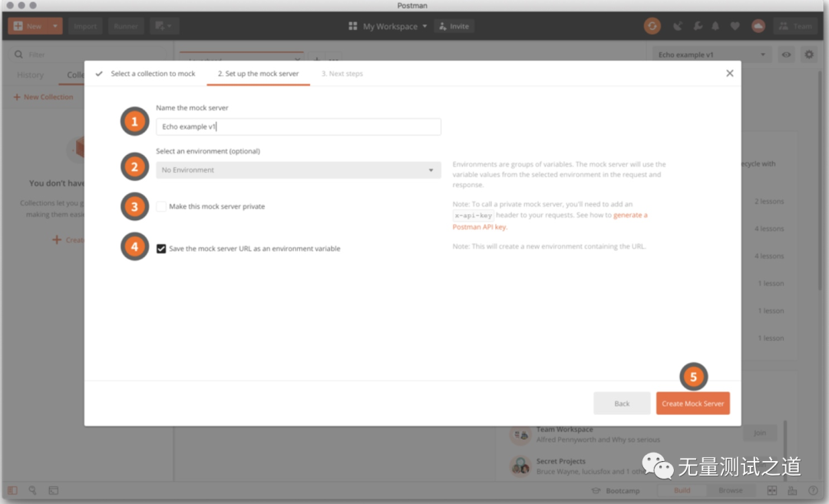Click the Create Mock Server button
The image size is (829, 504).
coord(692,404)
